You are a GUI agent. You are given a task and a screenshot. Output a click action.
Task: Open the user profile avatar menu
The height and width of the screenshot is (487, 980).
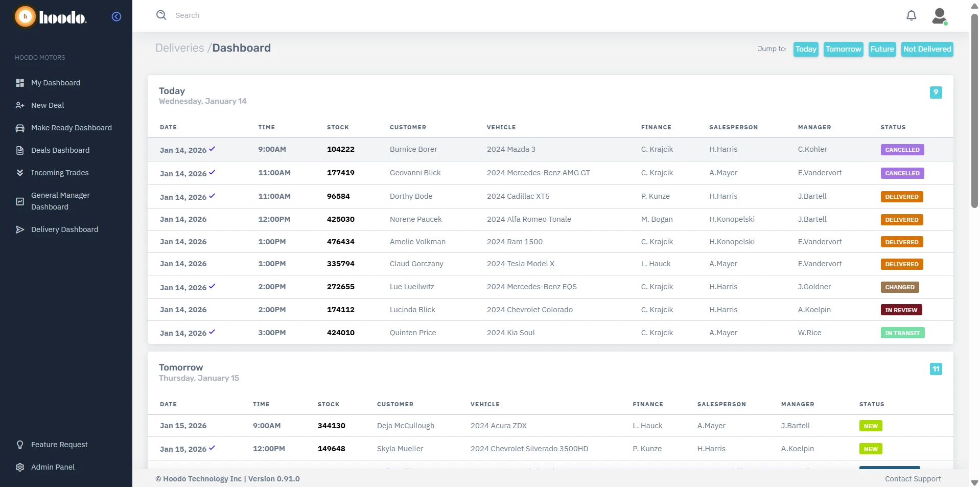(x=940, y=15)
